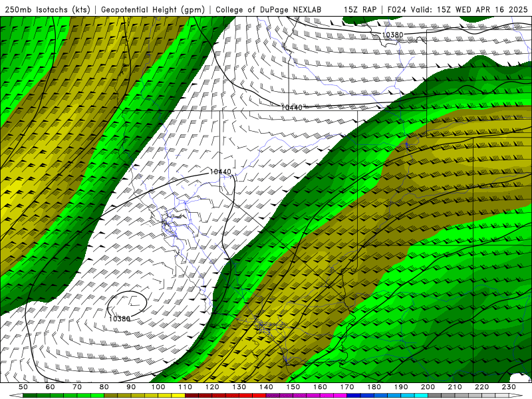Click the 60 knot color bar label
The width and height of the screenshot is (532, 399).
point(51,387)
